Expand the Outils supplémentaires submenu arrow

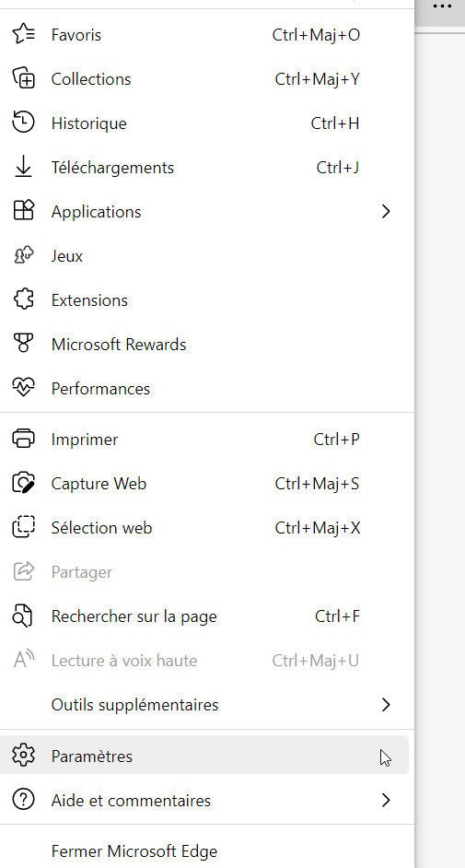pos(386,705)
